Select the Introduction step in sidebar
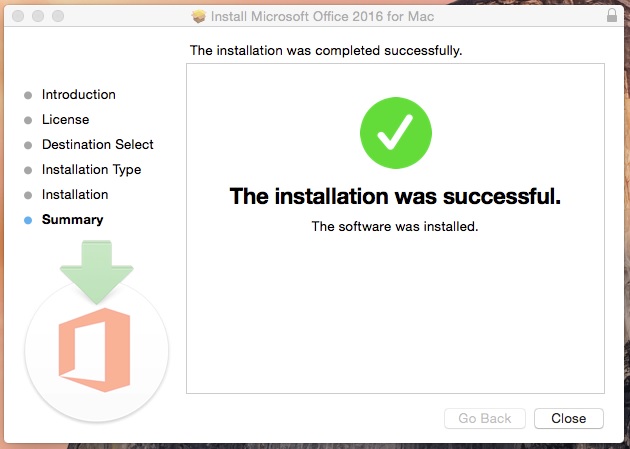The height and width of the screenshot is (449, 630). (x=79, y=95)
